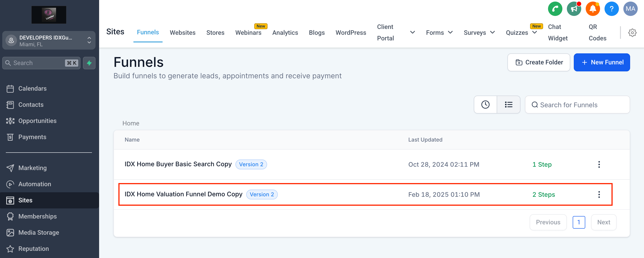Open the orange notifications bell
This screenshot has width=644, height=258.
click(593, 9)
